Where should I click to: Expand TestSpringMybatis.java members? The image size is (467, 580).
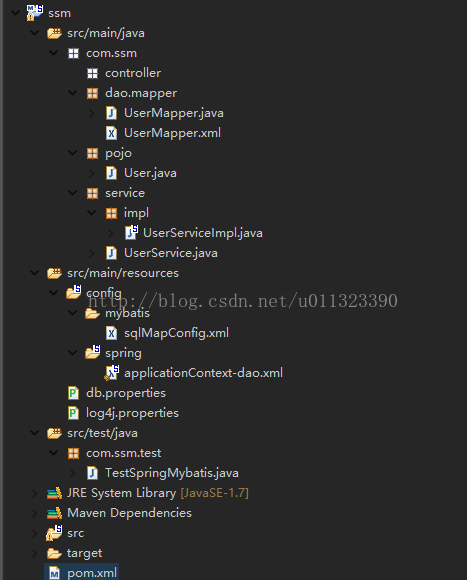[73, 473]
